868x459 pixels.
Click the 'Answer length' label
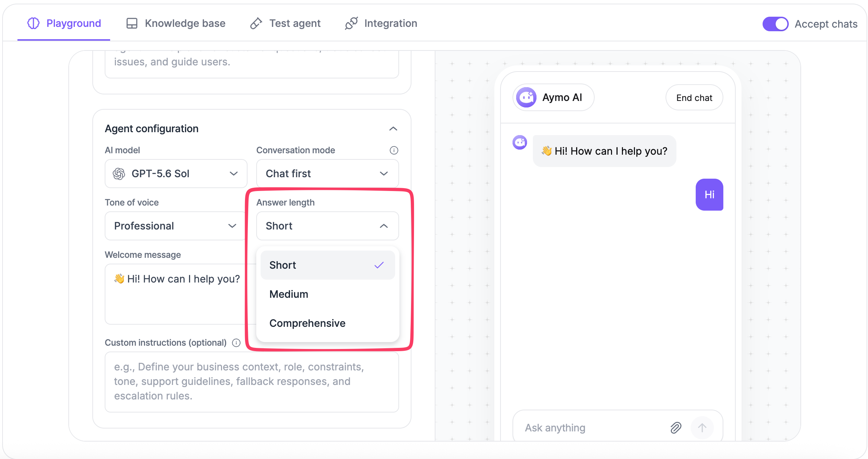[285, 203]
